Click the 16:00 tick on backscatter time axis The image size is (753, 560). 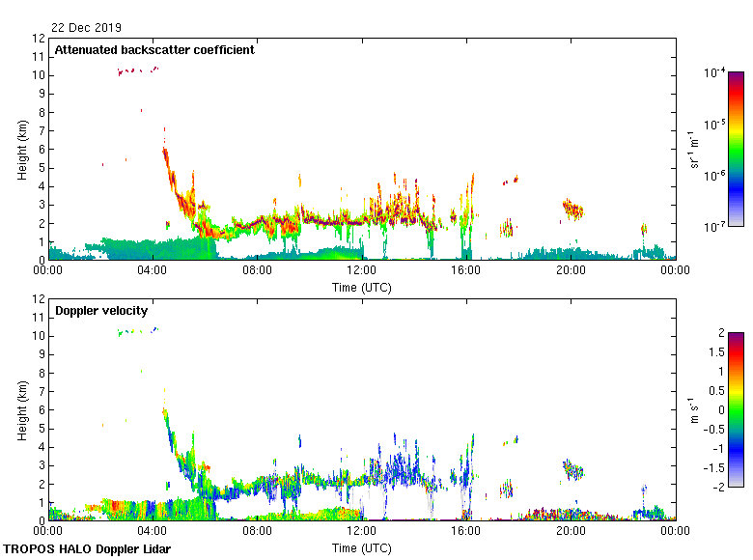coord(466,272)
